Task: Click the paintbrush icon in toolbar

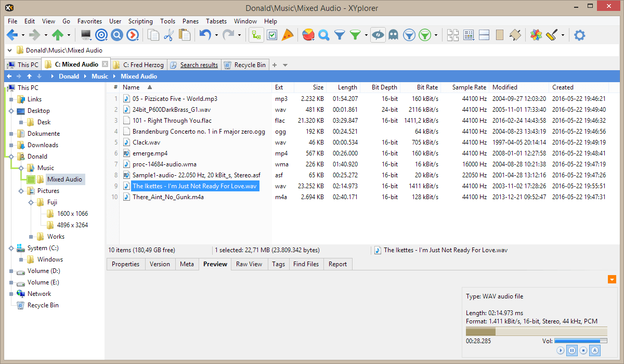Action: pos(552,35)
